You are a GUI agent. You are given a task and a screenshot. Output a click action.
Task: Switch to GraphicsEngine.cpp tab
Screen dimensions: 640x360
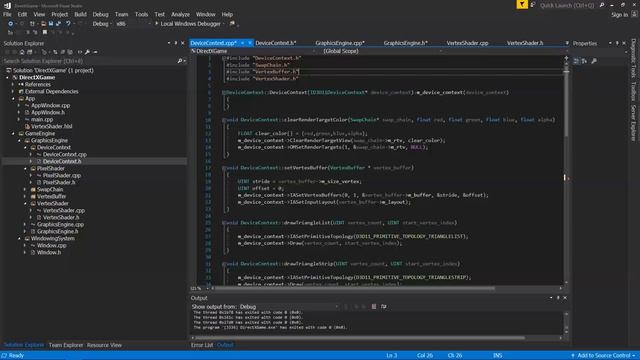point(340,43)
